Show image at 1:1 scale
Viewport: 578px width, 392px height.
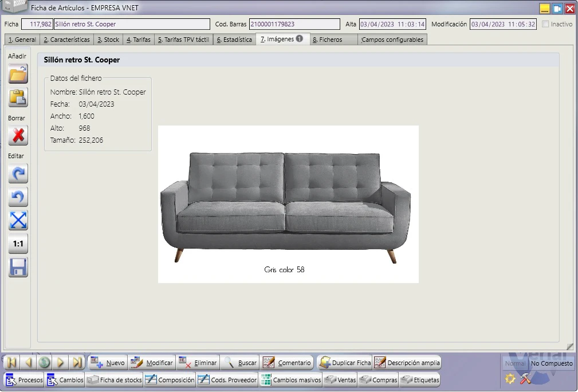tap(18, 244)
